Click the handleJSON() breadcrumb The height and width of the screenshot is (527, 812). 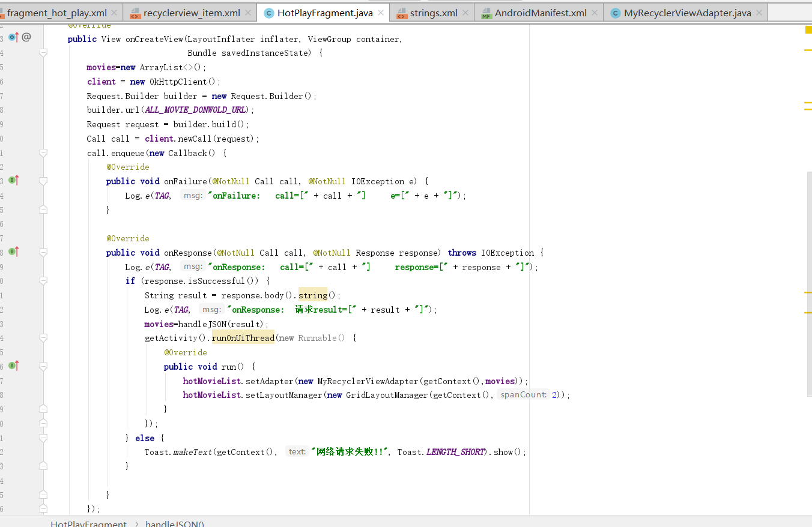point(175,523)
